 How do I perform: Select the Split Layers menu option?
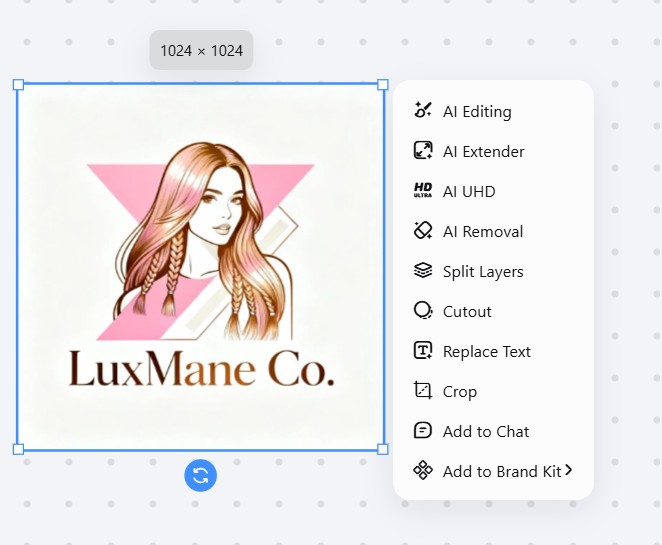(x=483, y=271)
